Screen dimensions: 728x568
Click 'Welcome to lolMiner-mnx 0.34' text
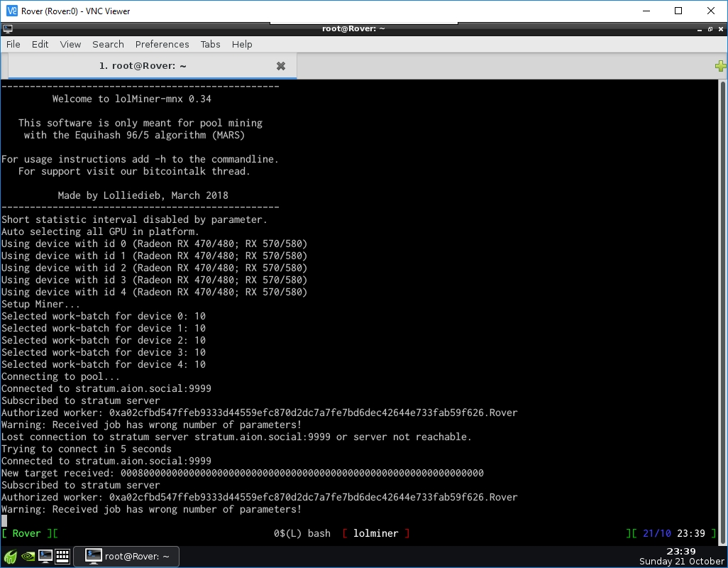click(x=131, y=99)
